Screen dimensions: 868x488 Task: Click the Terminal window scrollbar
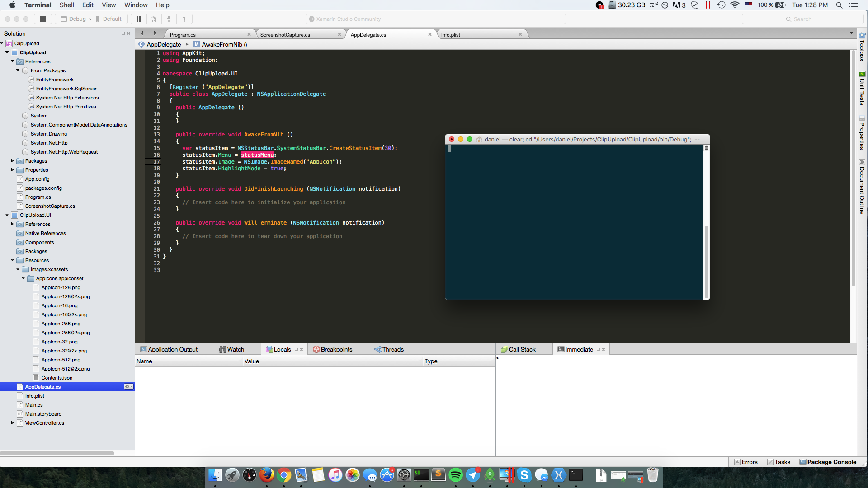click(706, 261)
